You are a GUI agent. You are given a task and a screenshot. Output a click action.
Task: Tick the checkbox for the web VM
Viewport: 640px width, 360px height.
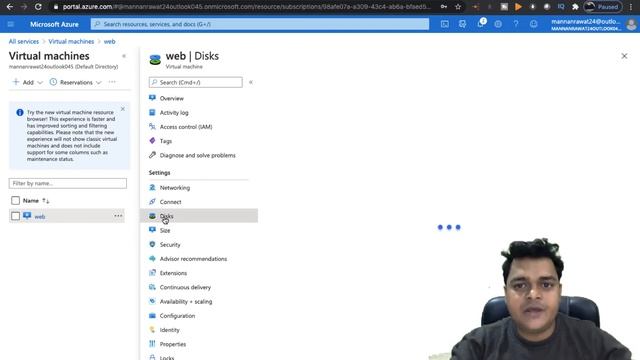pos(16,216)
